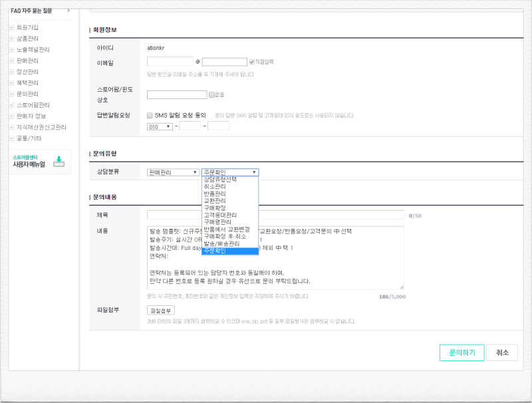Click the 취소 cancel button

(502, 353)
